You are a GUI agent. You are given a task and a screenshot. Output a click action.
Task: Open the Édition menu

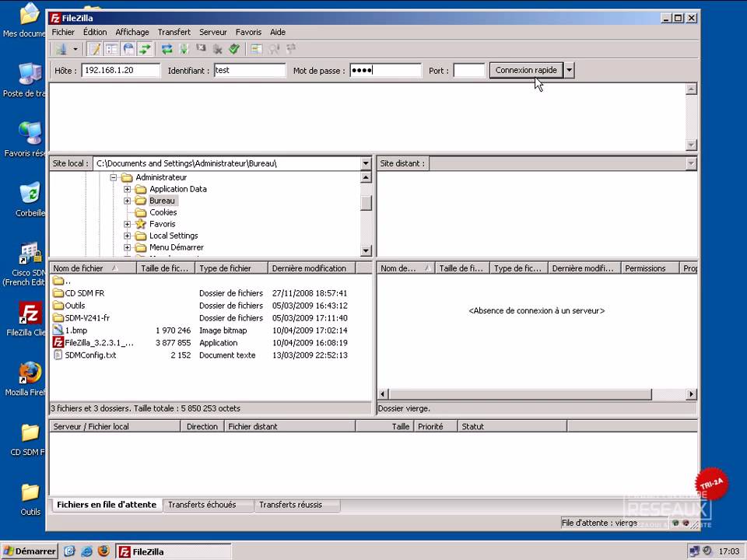(95, 32)
